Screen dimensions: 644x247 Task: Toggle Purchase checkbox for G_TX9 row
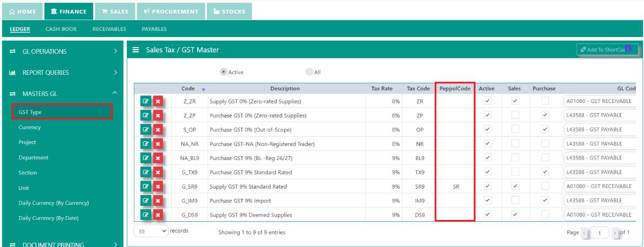(x=545, y=172)
